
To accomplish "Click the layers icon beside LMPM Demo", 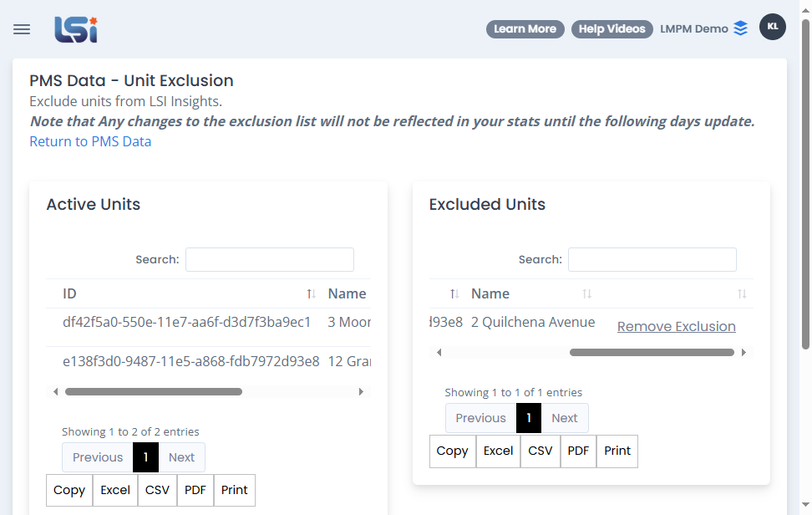I will pyautogui.click(x=741, y=28).
